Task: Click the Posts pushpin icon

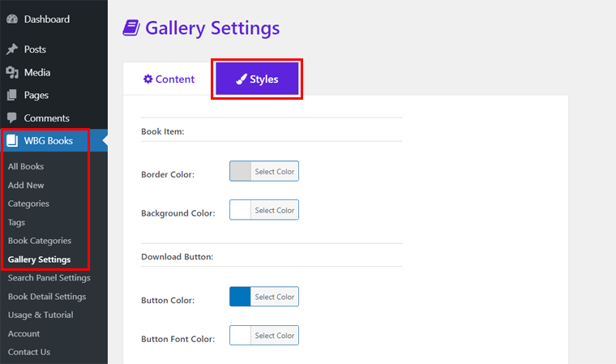Action: click(12, 49)
